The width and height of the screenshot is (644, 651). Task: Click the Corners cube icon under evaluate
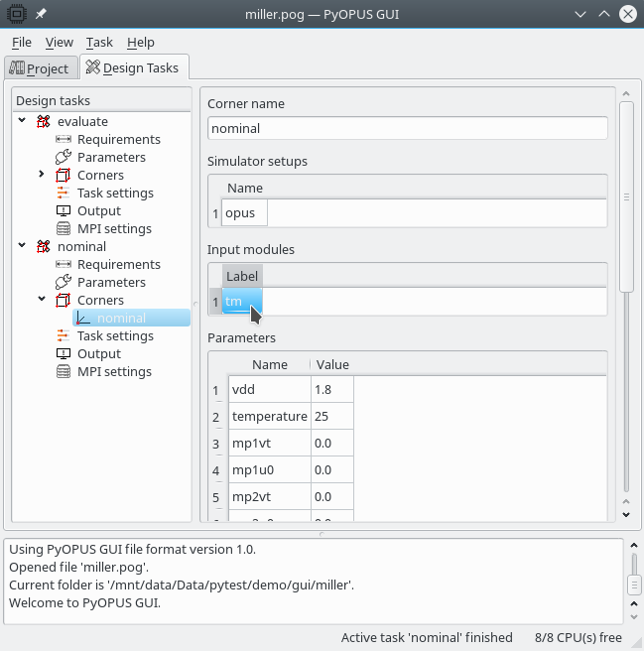(64, 176)
